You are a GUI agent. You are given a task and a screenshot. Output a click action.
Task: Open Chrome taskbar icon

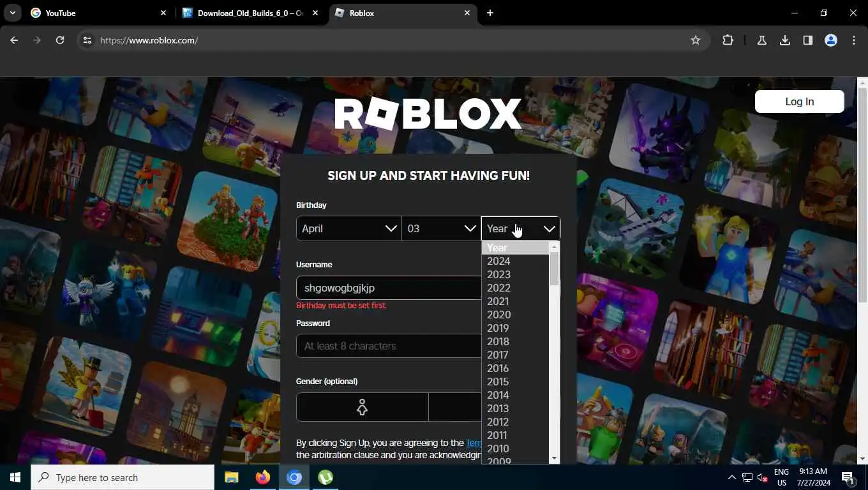(294, 477)
